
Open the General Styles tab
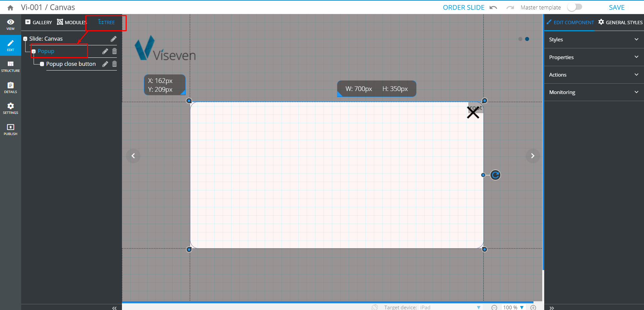[x=620, y=23]
